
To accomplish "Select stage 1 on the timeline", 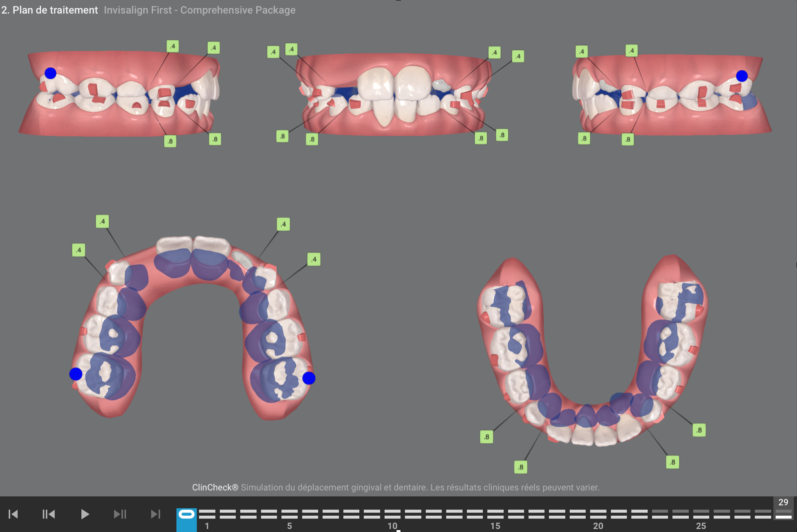I will pyautogui.click(x=207, y=514).
